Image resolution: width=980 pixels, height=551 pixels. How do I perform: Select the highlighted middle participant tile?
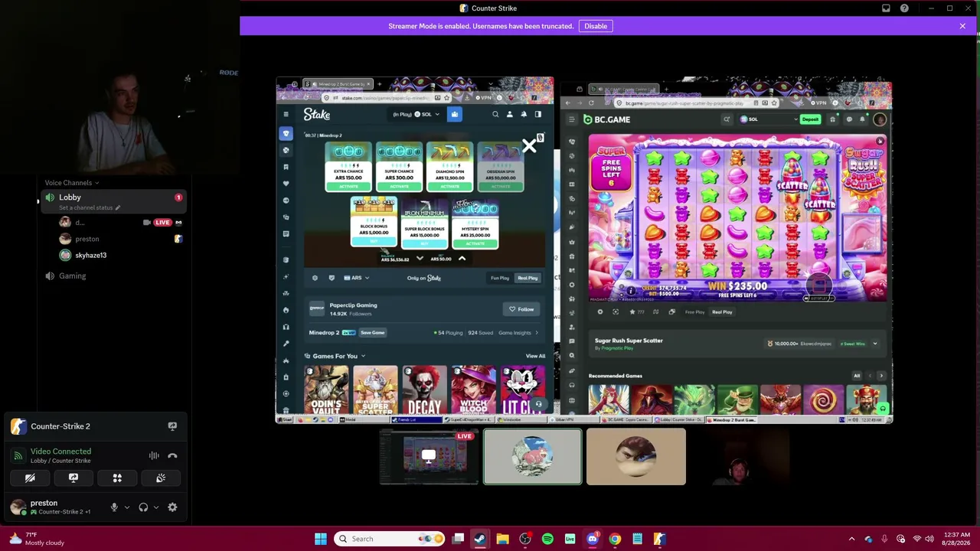(x=532, y=457)
